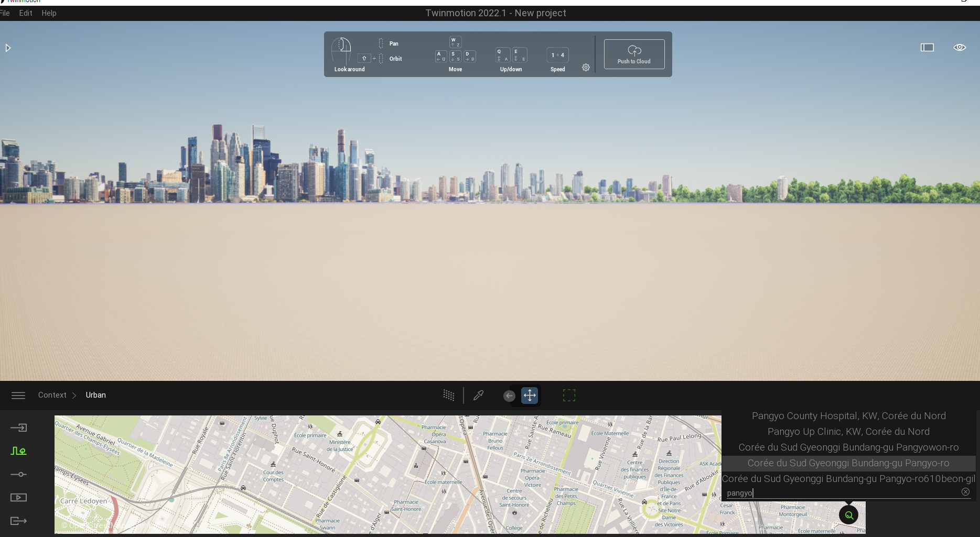Select Pangyo Up Clinic suggestion

848,432
